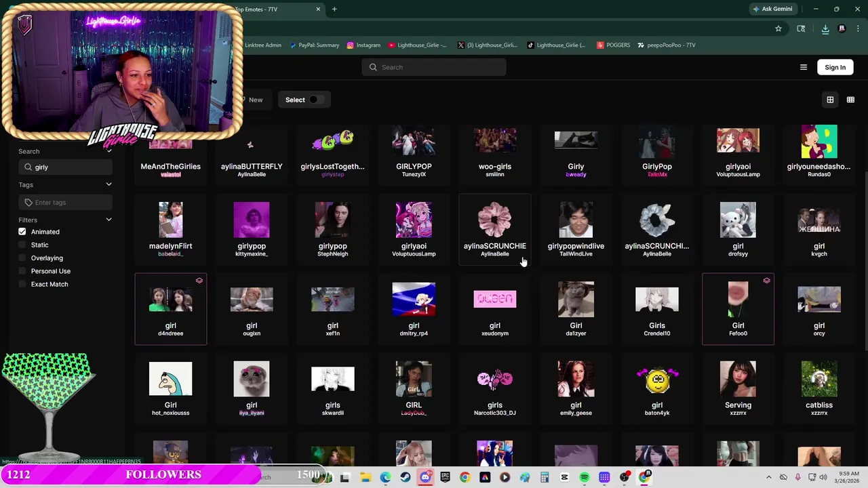Open the Serving emote by xzzrrx
This screenshot has height=488, width=868.
click(738, 388)
